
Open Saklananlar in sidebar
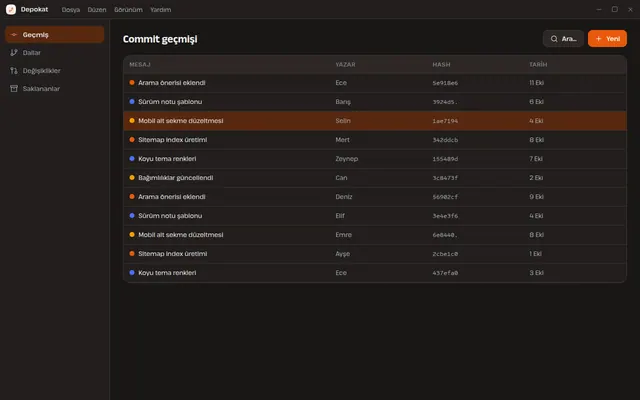[55, 89]
